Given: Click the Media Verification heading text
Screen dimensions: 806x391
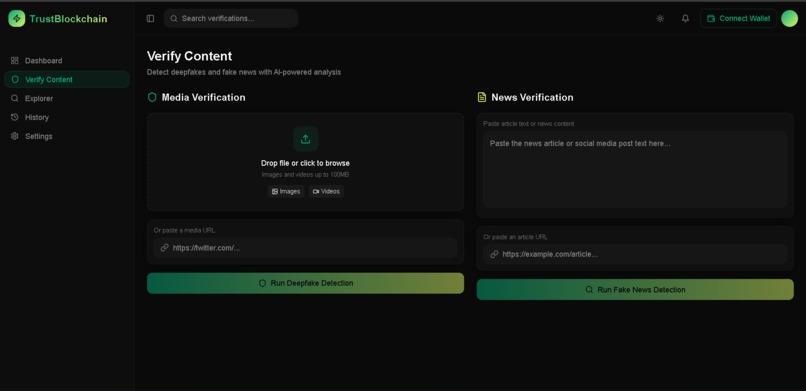Looking at the screenshot, I should coord(204,97).
